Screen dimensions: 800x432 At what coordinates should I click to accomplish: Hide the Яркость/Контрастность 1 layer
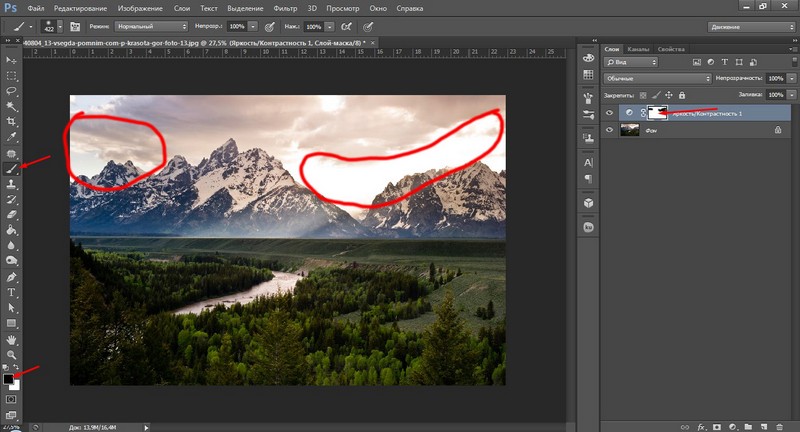click(611, 113)
